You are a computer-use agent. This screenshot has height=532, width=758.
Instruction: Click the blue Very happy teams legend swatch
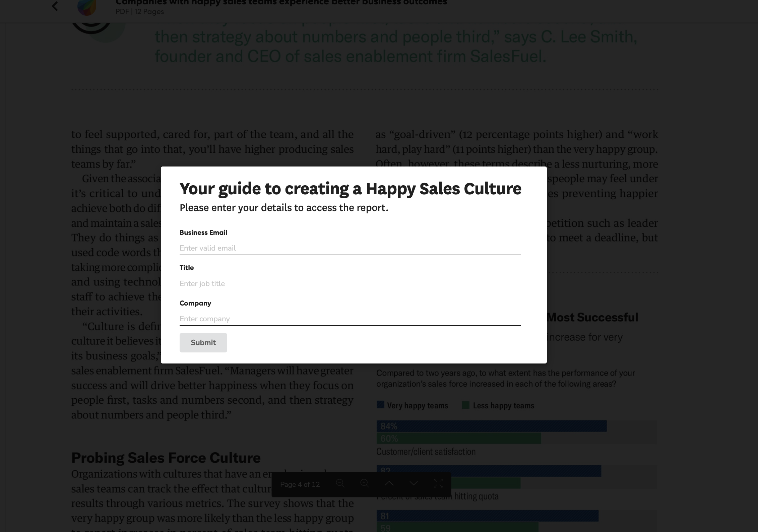[380, 405]
